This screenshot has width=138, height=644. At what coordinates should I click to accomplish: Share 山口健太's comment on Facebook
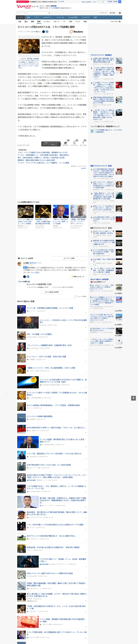(x=28, y=277)
